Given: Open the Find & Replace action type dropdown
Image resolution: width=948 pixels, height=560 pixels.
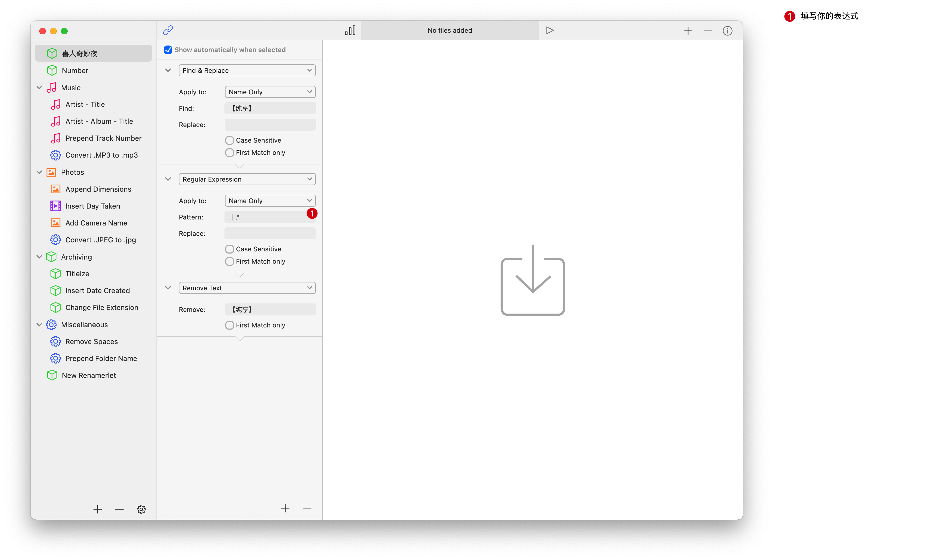Looking at the screenshot, I should [247, 70].
